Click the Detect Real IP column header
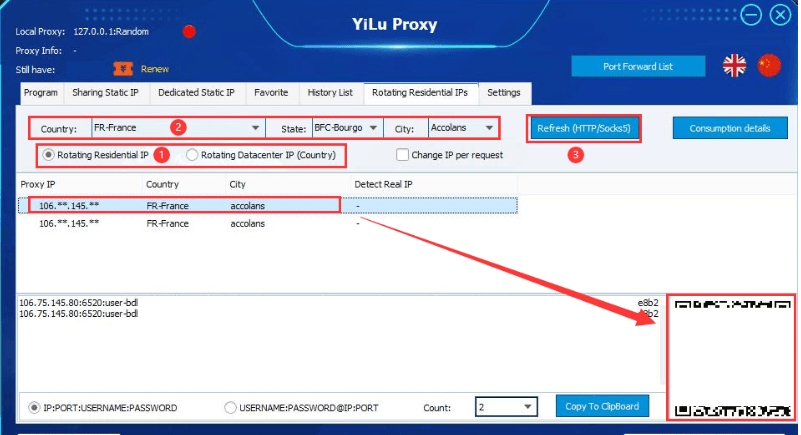Viewport: 801px width, 435px height. pyautogui.click(x=434, y=184)
